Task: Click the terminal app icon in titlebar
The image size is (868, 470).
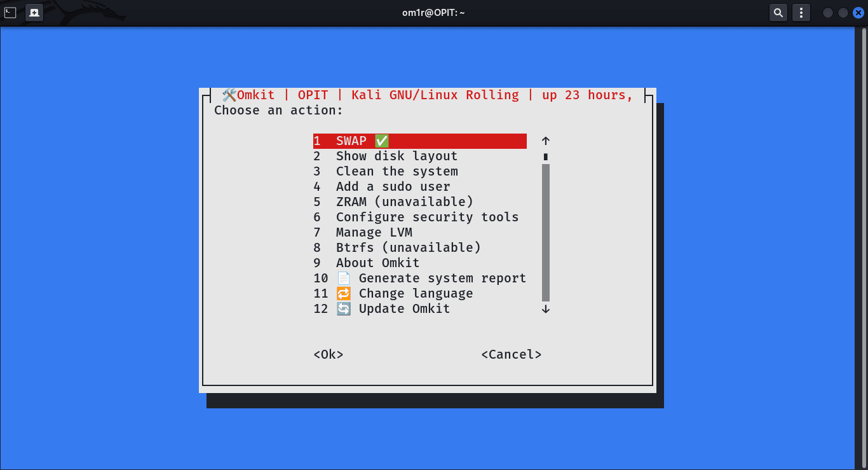Action: pos(10,12)
